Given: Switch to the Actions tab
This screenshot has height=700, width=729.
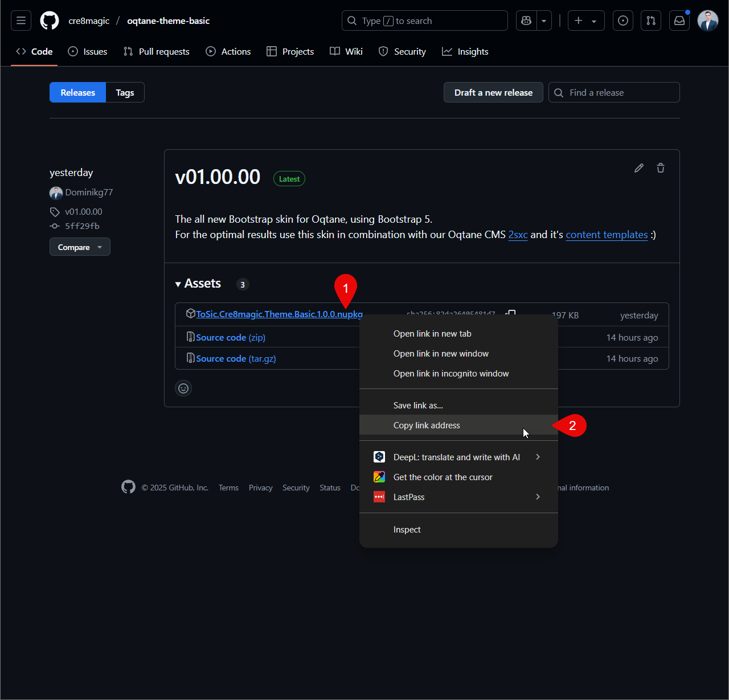Looking at the screenshot, I should 228,51.
